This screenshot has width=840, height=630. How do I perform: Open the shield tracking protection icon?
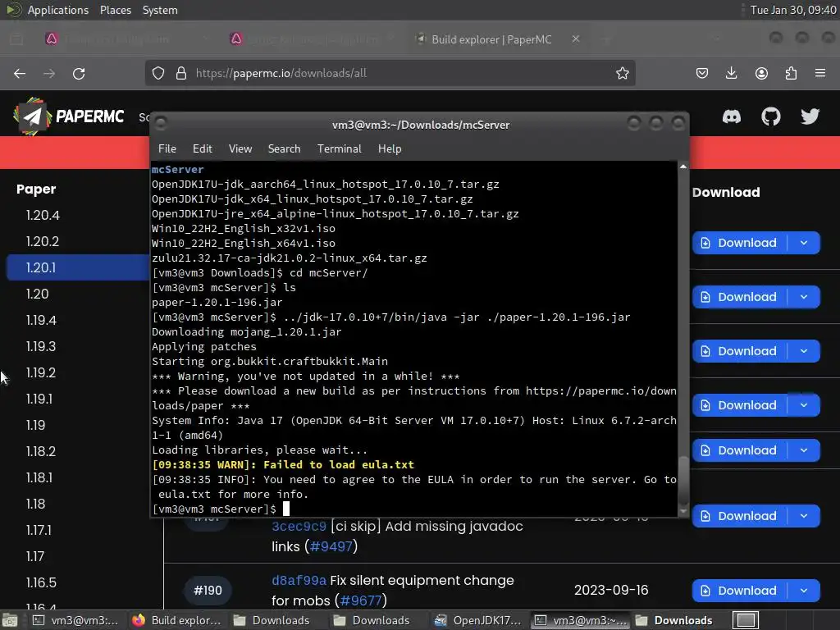point(158,73)
